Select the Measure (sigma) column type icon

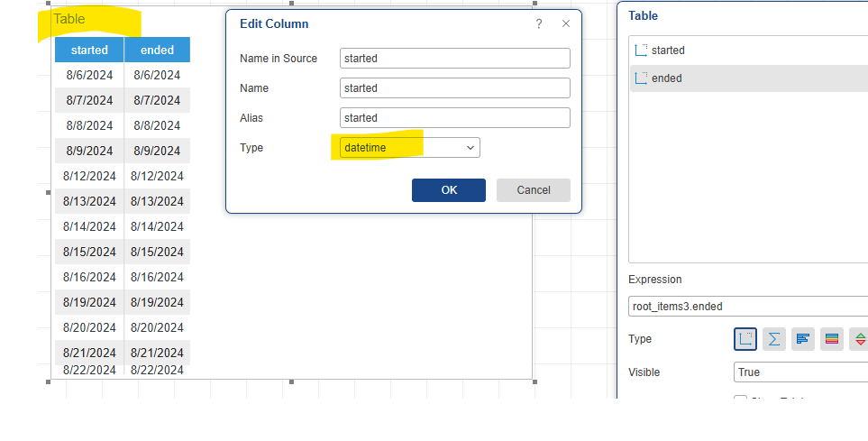(774, 339)
